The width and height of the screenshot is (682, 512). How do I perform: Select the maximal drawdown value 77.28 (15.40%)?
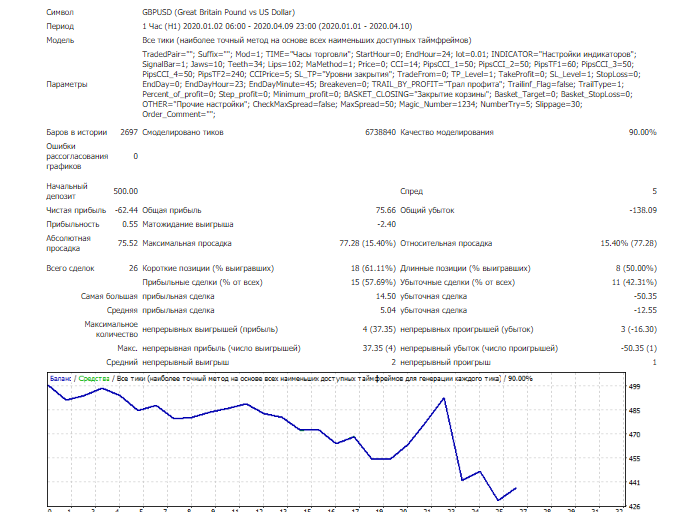tap(368, 243)
